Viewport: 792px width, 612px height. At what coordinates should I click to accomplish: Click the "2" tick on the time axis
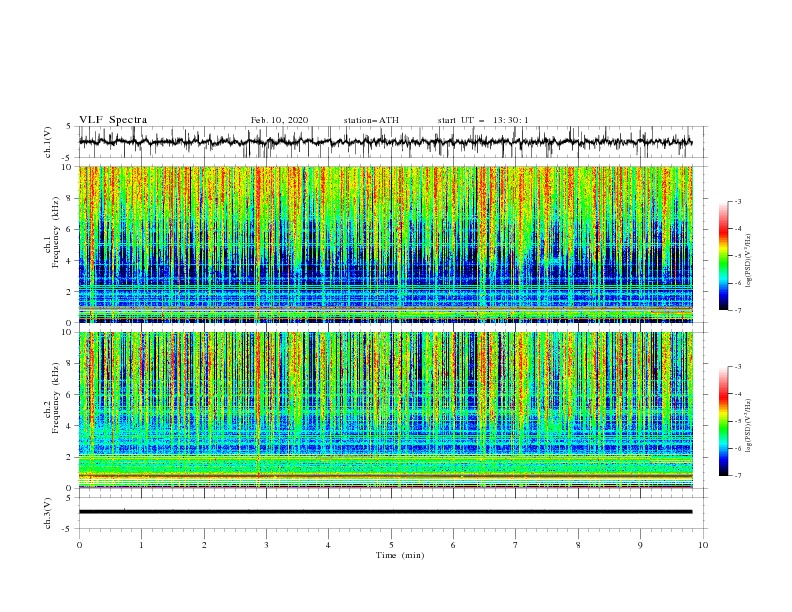(x=204, y=545)
